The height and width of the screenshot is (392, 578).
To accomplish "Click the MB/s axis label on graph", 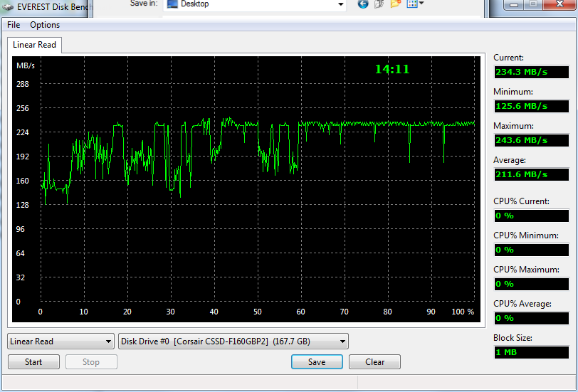I will click(x=26, y=65).
